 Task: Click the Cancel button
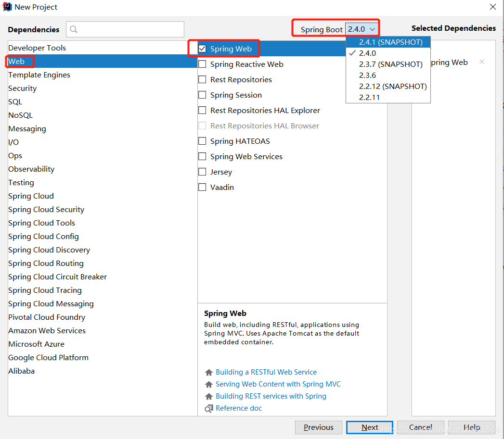(x=420, y=427)
